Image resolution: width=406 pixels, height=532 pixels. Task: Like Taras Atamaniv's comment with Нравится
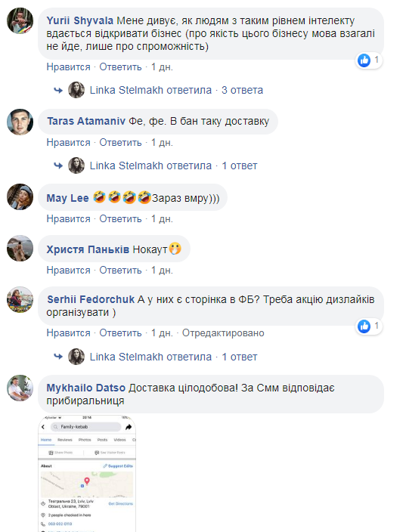point(68,143)
